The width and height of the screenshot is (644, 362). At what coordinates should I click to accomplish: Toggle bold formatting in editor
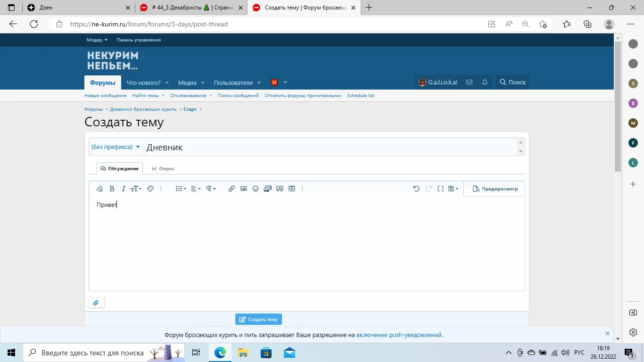pyautogui.click(x=112, y=189)
